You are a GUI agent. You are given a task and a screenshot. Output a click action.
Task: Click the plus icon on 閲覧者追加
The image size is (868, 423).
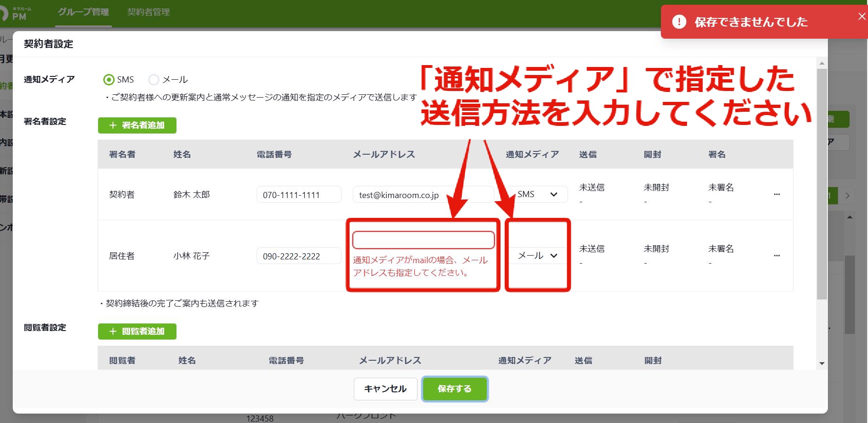point(113,332)
